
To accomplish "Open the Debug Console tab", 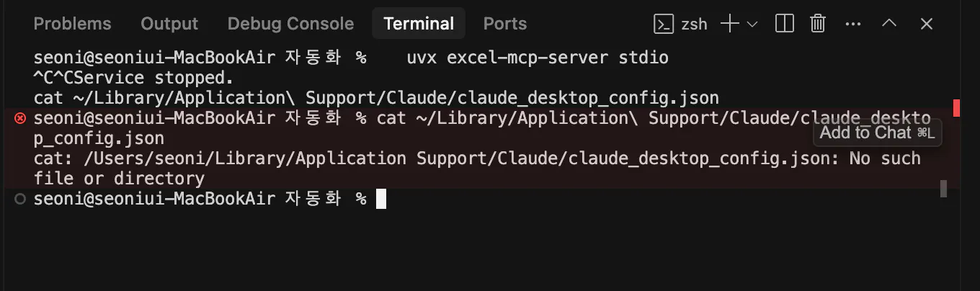I will [x=290, y=24].
